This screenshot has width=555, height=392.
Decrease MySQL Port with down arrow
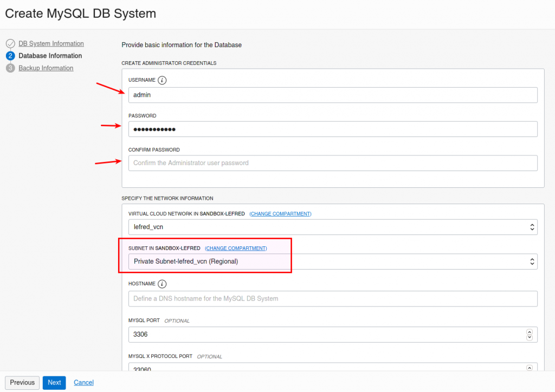[x=530, y=337]
